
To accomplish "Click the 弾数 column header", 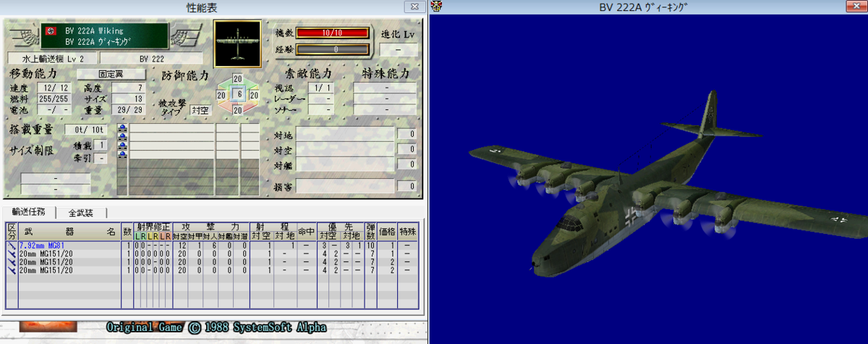I will (x=371, y=232).
